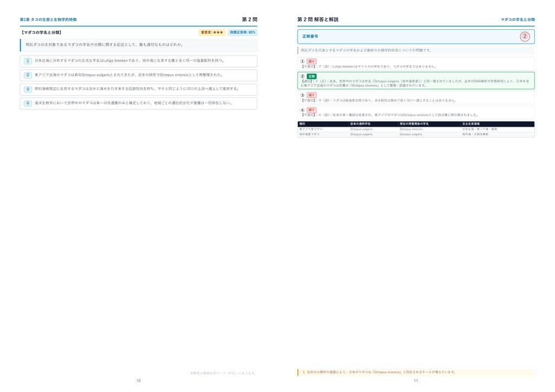This screenshot has height=392, width=555.
Task: Click the green 正解 badge in explanation ②
Action: [312, 76]
